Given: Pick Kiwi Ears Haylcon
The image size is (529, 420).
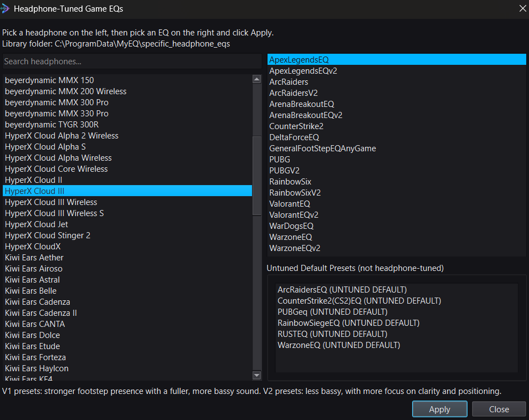Looking at the screenshot, I should click(127, 368).
